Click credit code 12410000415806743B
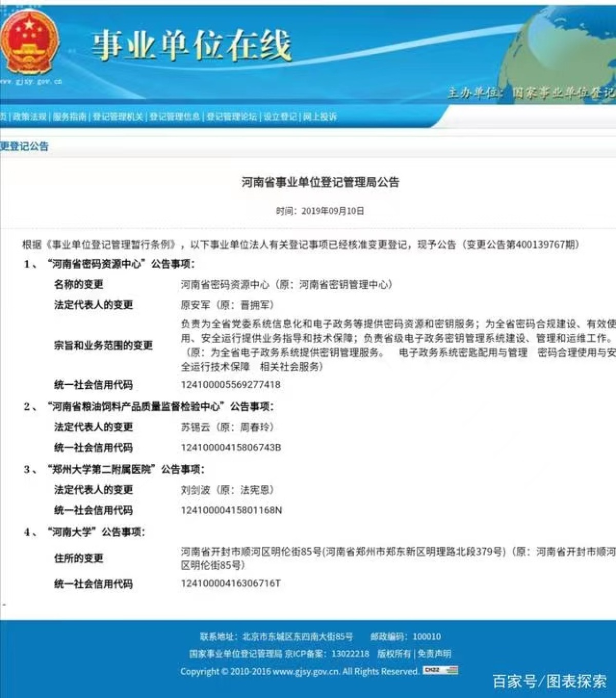The height and width of the screenshot is (698, 616). tap(231, 447)
